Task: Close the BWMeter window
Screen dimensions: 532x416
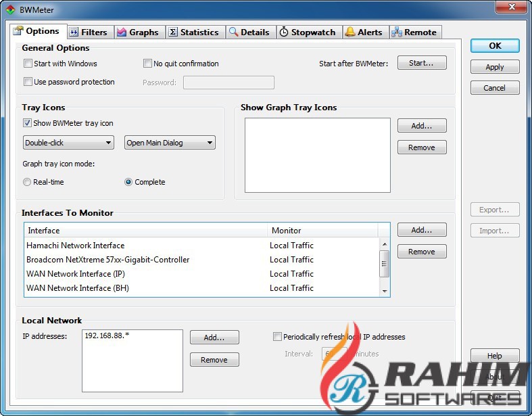Action: pyautogui.click(x=512, y=7)
